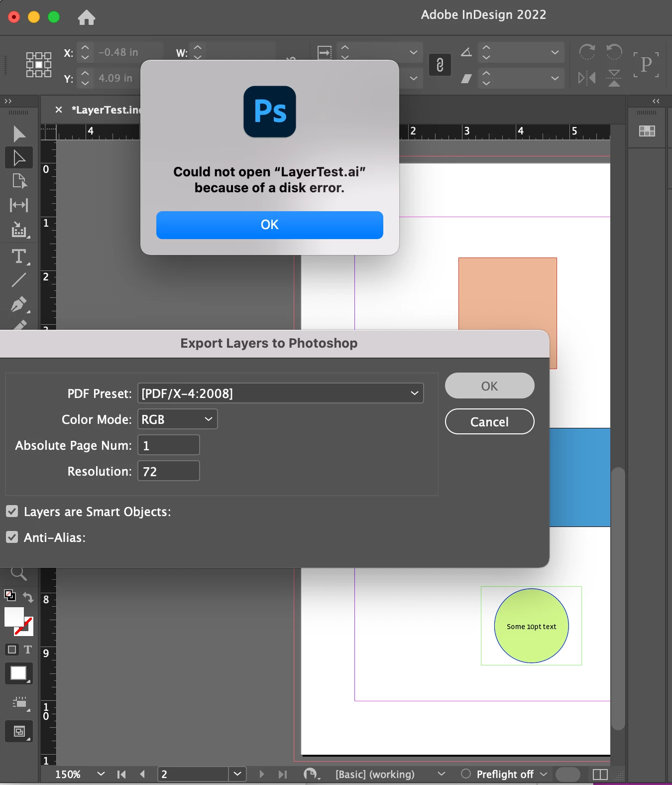This screenshot has height=785, width=672.
Task: Click the next page arrow
Action: (x=262, y=774)
